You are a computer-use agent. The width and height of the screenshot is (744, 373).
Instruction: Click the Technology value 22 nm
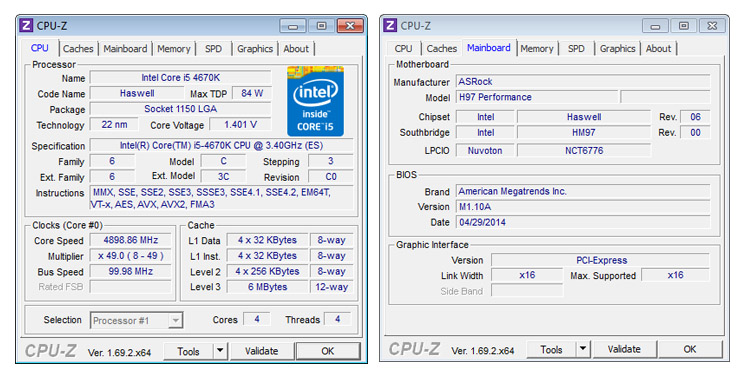[x=114, y=125]
